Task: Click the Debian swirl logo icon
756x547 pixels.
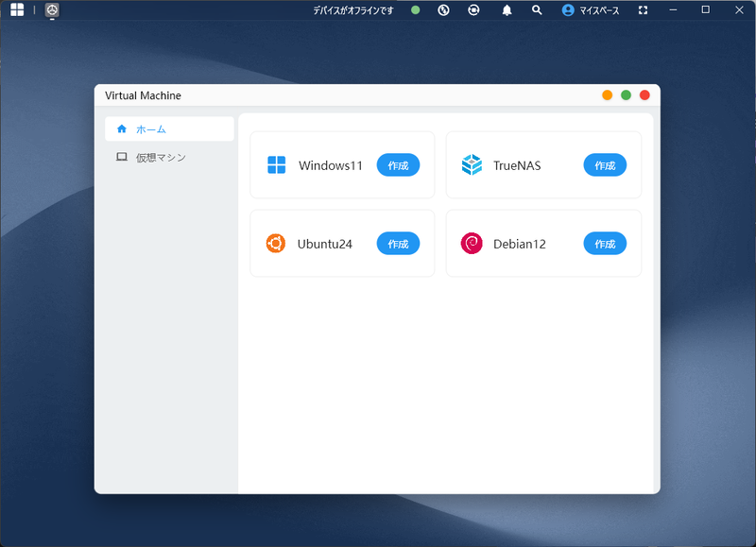Action: 472,244
